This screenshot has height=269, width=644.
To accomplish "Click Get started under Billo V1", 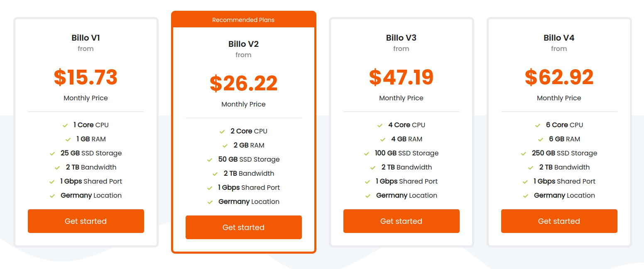I will [86, 221].
